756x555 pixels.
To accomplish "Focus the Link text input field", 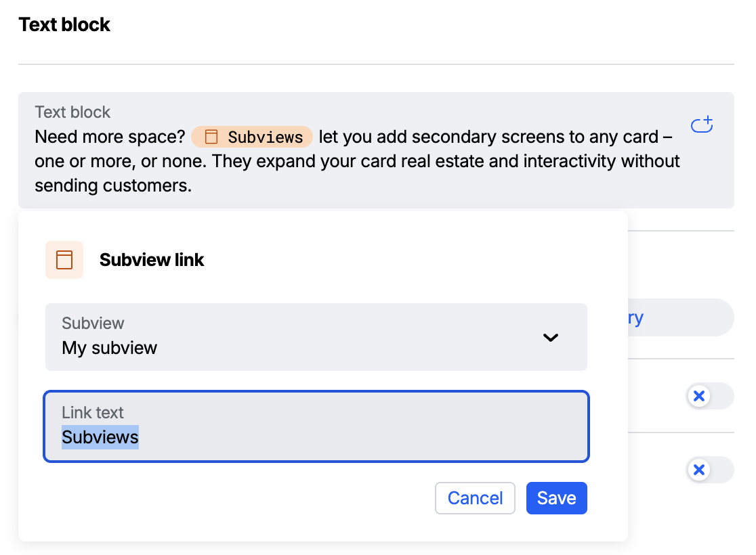I will [316, 426].
